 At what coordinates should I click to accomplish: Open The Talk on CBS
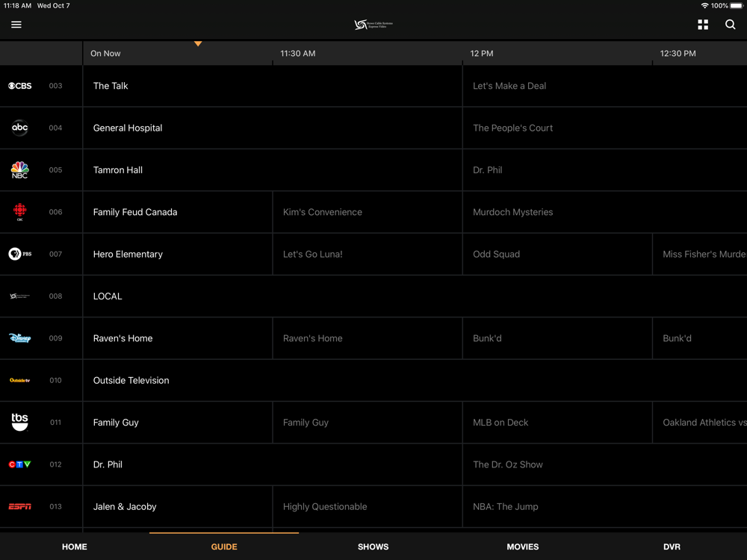click(273, 86)
